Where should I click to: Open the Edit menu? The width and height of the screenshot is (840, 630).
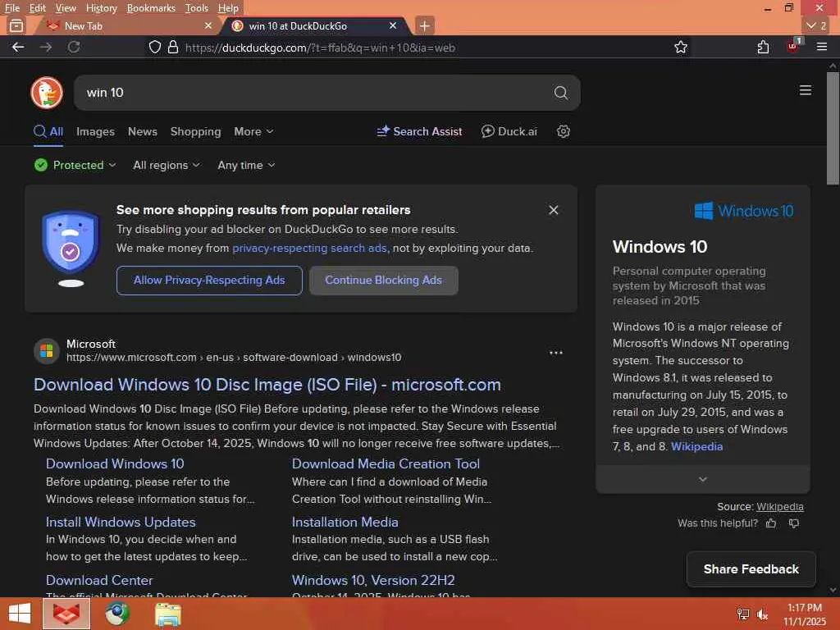(x=37, y=8)
